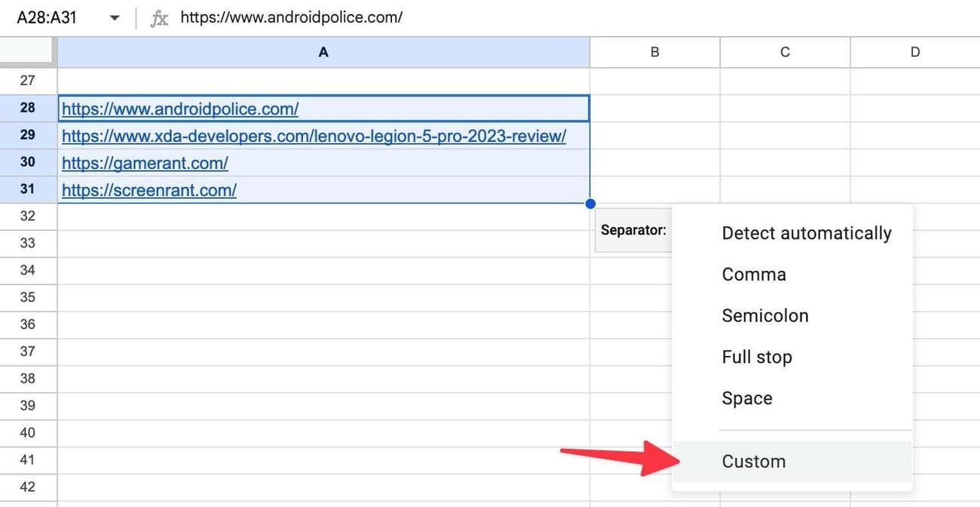
Task: Open the androidpolice.com link
Action: click(180, 109)
